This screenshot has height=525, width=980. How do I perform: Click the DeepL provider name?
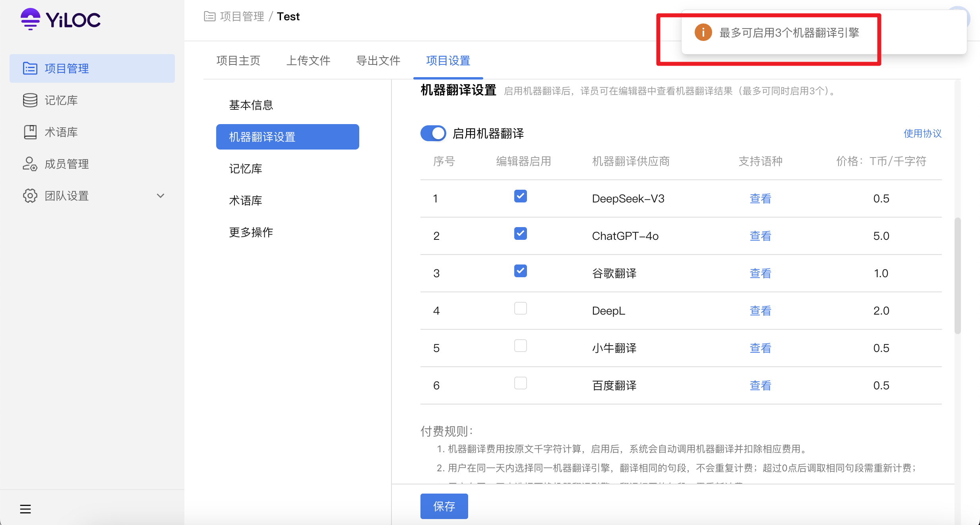[x=608, y=311]
